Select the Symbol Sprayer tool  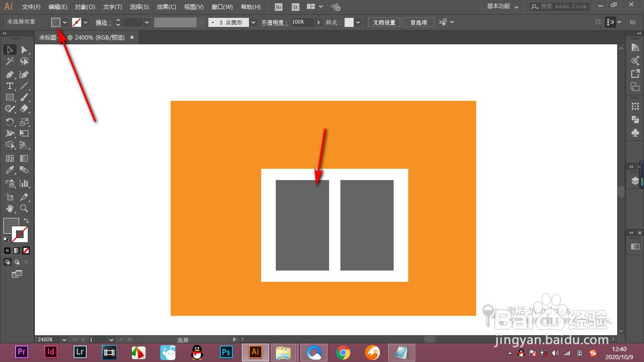pos(9,183)
